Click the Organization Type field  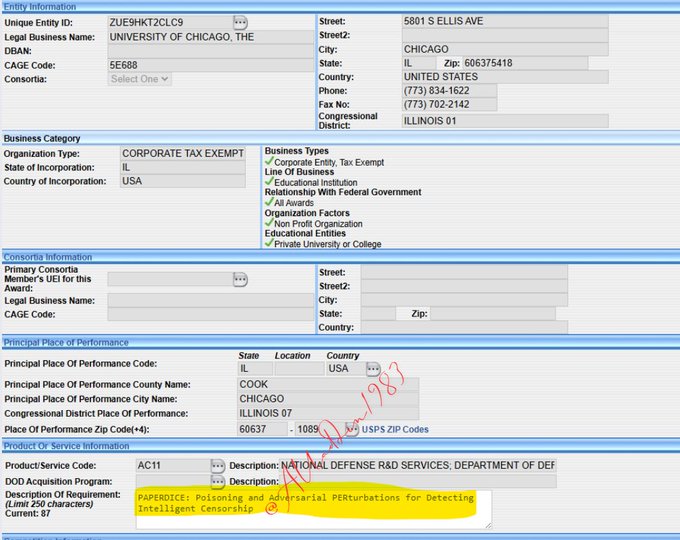182,154
